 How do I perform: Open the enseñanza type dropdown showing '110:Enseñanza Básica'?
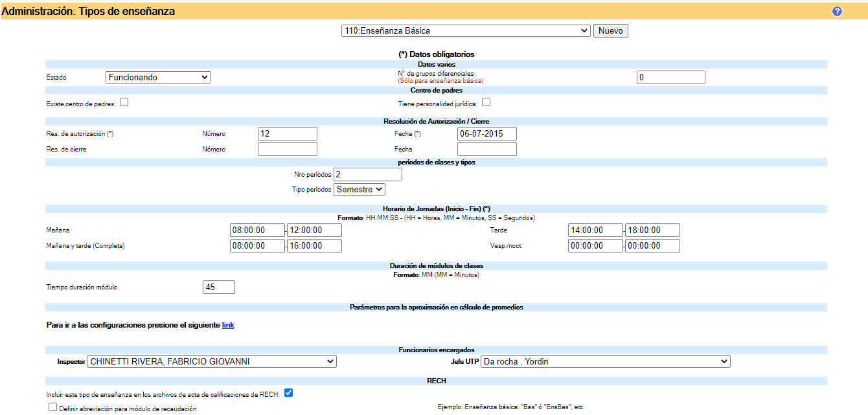click(466, 30)
